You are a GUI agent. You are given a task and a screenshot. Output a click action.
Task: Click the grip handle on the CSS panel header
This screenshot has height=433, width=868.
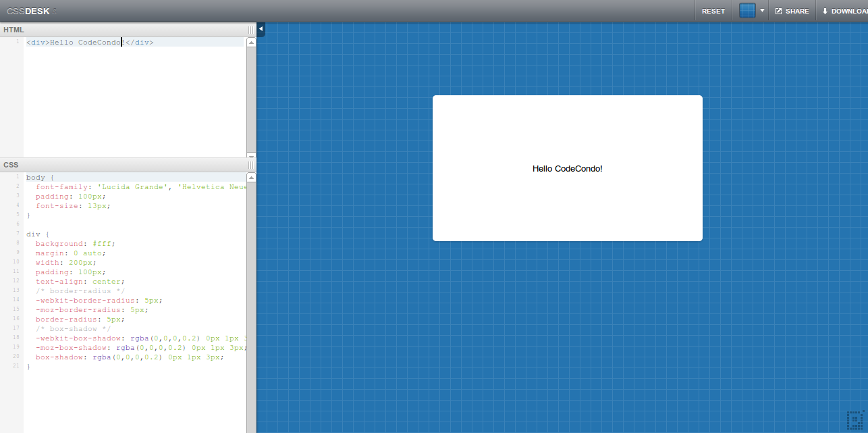coord(251,165)
